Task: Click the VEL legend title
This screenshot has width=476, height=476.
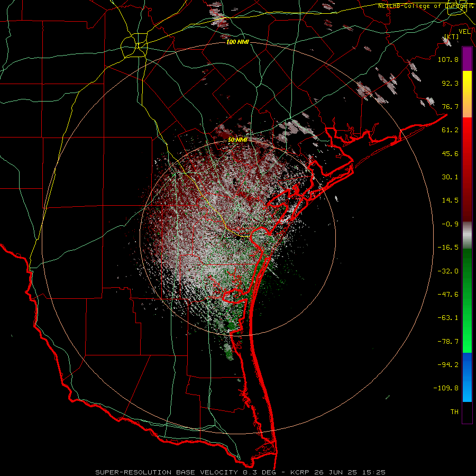Action: pos(464,32)
